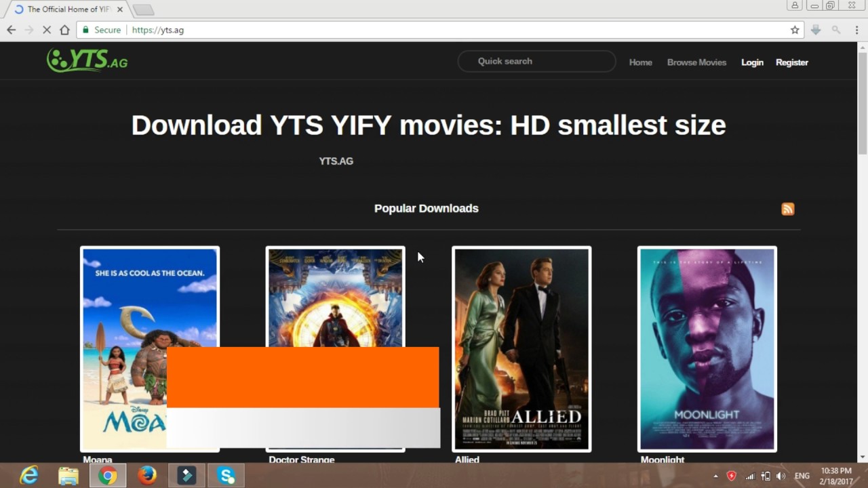Click the Secure label in address bar

[107, 30]
